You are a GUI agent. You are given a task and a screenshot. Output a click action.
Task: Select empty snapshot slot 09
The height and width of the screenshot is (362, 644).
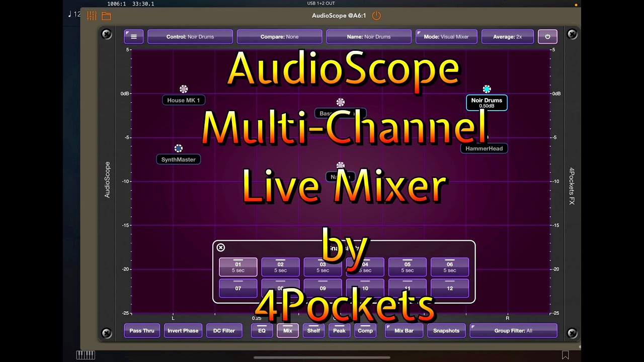pos(323,289)
